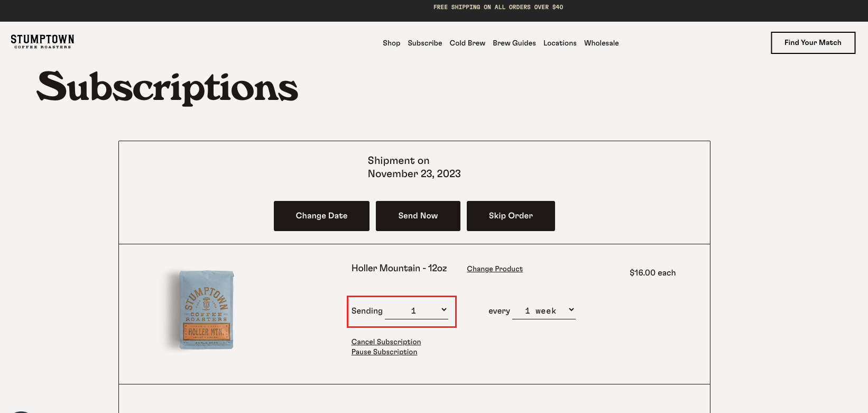Open the Wholesale navigation link
868x413 pixels.
tap(601, 43)
